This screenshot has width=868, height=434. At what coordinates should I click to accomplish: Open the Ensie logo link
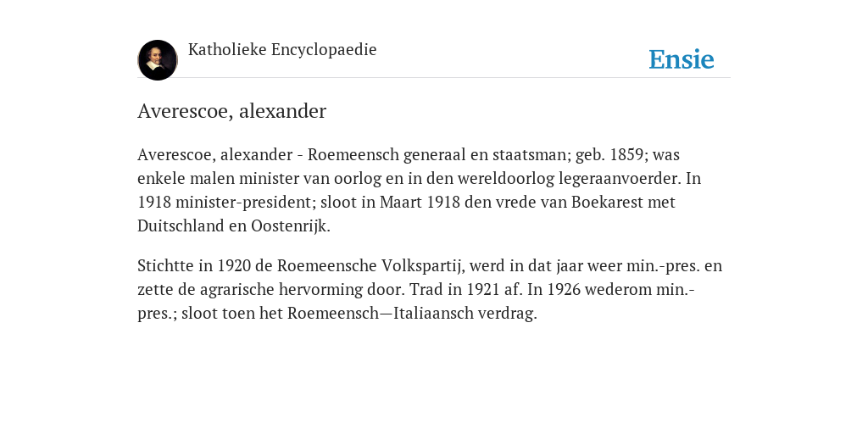pos(682,60)
